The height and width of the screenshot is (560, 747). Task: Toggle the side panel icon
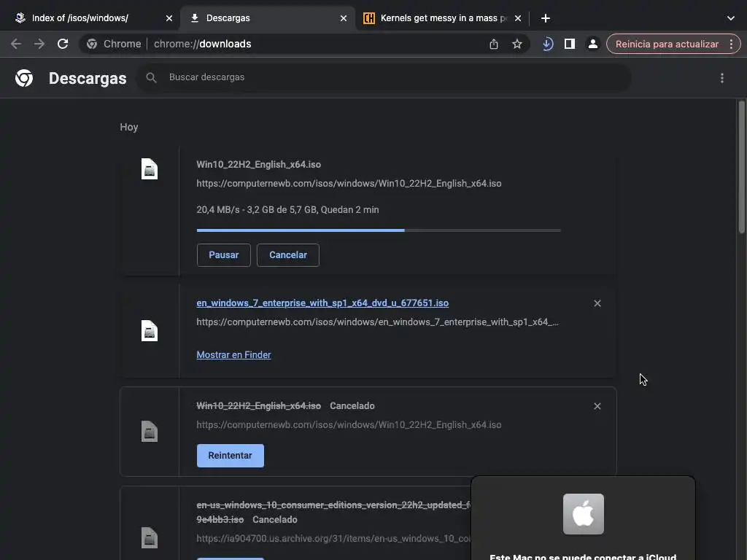570,44
